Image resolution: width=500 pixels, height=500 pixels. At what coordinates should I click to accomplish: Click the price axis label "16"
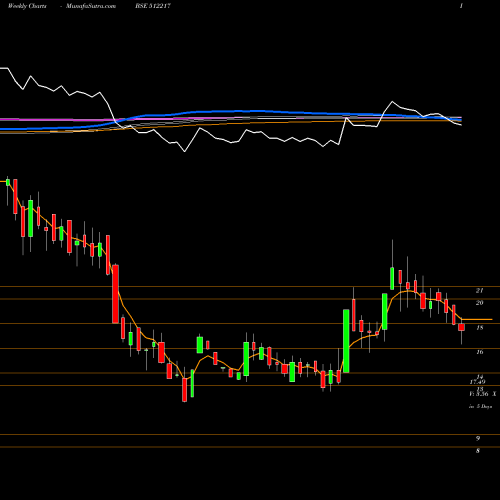[x=479, y=352]
